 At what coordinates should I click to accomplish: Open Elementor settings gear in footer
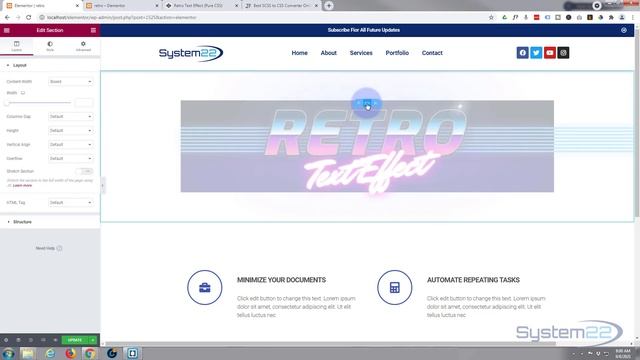[6, 340]
